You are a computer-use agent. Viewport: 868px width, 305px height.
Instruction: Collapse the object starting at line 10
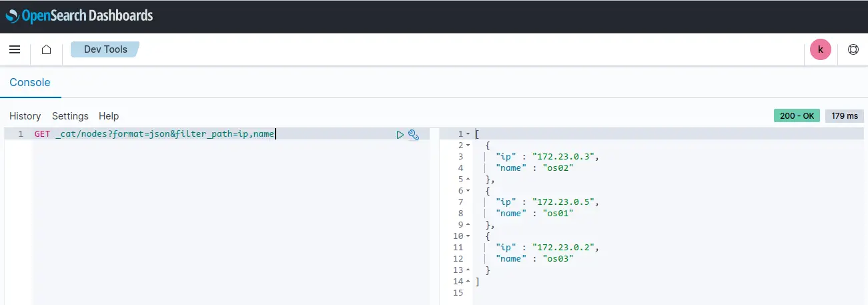pyautogui.click(x=468, y=236)
